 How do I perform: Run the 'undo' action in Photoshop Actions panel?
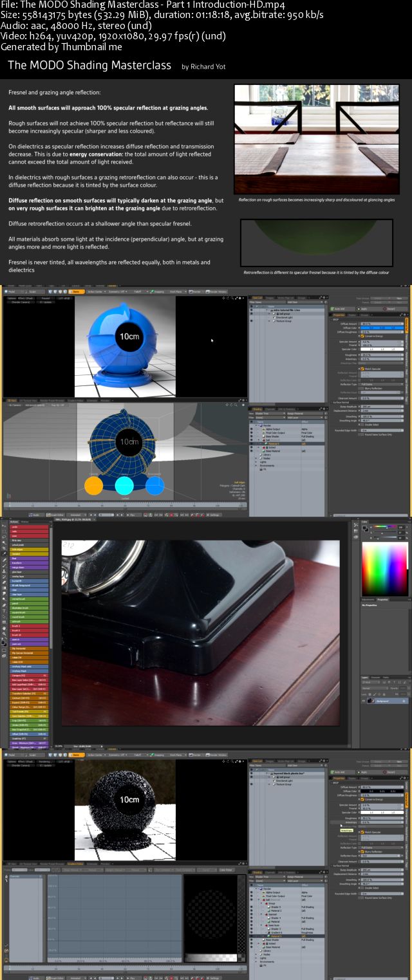(x=29, y=527)
